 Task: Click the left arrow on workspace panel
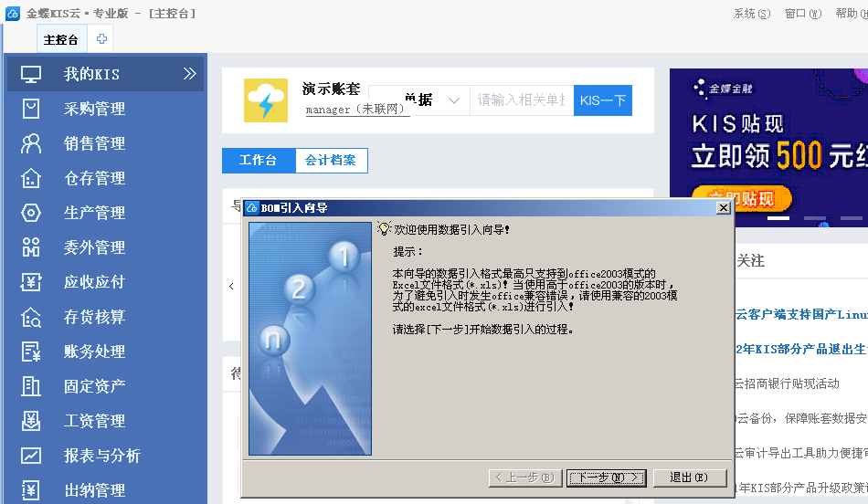point(231,286)
